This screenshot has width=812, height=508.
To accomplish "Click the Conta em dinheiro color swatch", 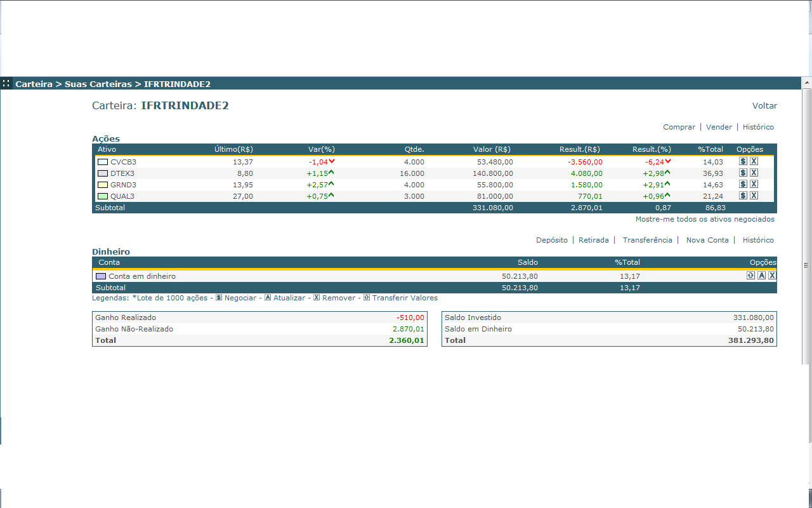I will [101, 276].
